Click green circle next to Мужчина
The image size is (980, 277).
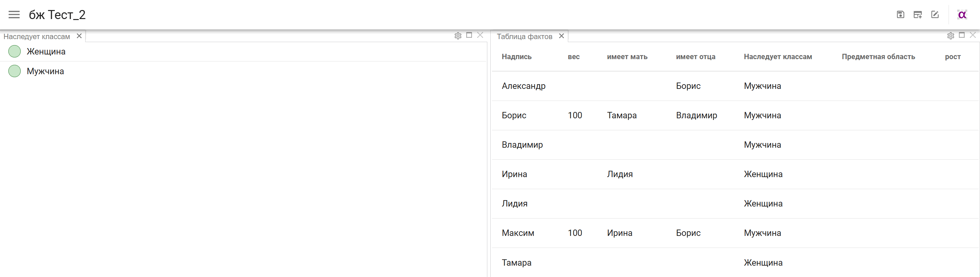14,71
